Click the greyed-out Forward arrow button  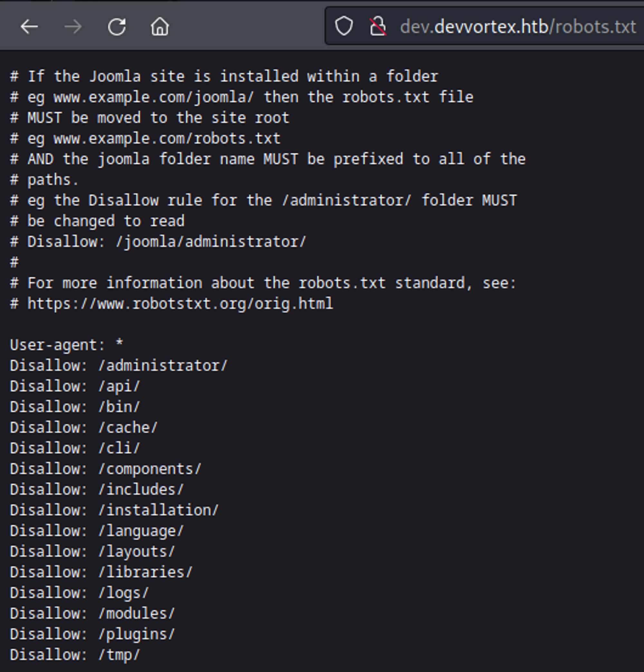click(x=73, y=27)
